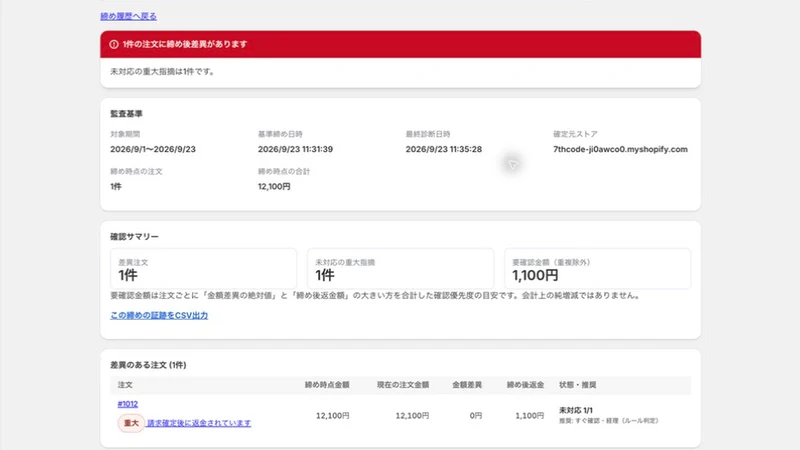Screen dimensions: 800x450
Task: Select 12,100円 in 現在の注文金額 column
Action: pyautogui.click(x=412, y=416)
